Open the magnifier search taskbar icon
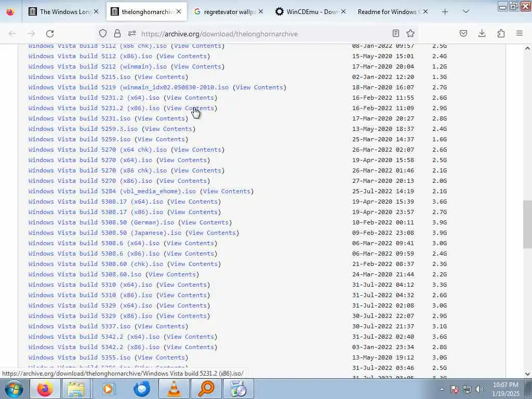532x399 pixels. coord(206,389)
